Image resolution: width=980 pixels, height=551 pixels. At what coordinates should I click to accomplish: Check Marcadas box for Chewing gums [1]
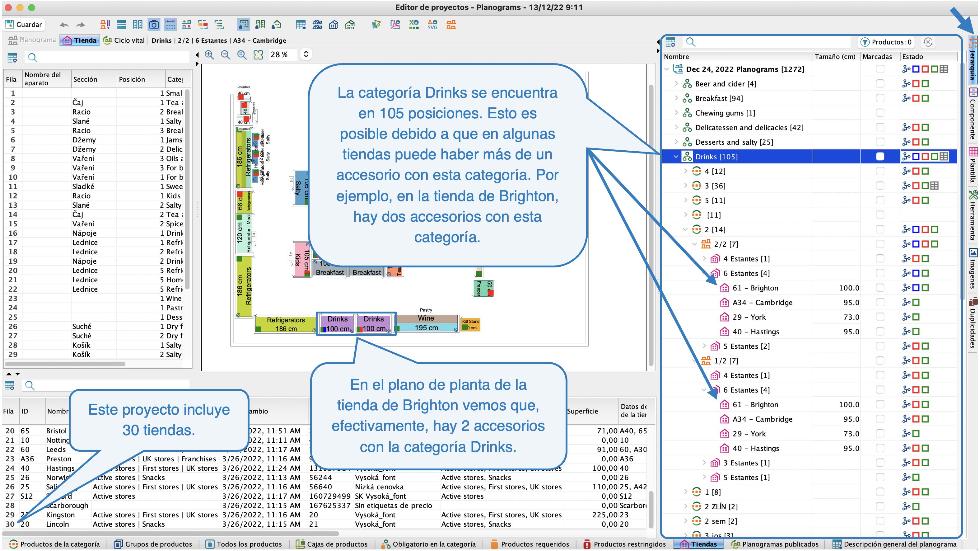click(x=880, y=113)
